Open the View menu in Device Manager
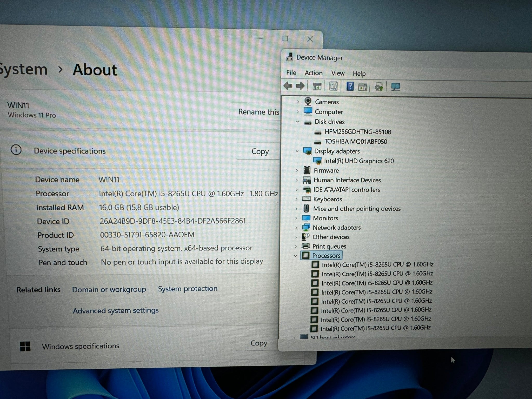The width and height of the screenshot is (532, 399). (337, 72)
